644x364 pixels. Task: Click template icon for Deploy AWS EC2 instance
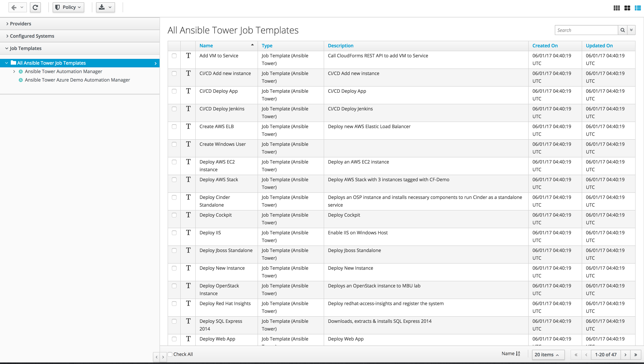188,162
